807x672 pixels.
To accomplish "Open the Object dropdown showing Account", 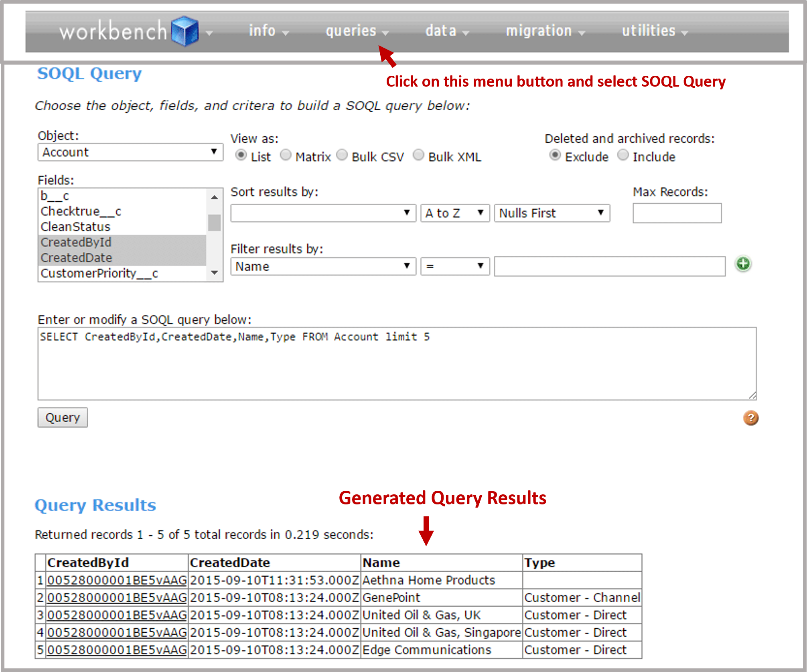I will (x=130, y=152).
